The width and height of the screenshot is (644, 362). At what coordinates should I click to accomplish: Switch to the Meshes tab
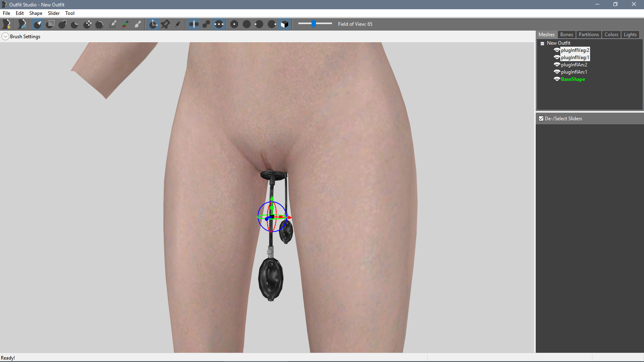point(547,35)
